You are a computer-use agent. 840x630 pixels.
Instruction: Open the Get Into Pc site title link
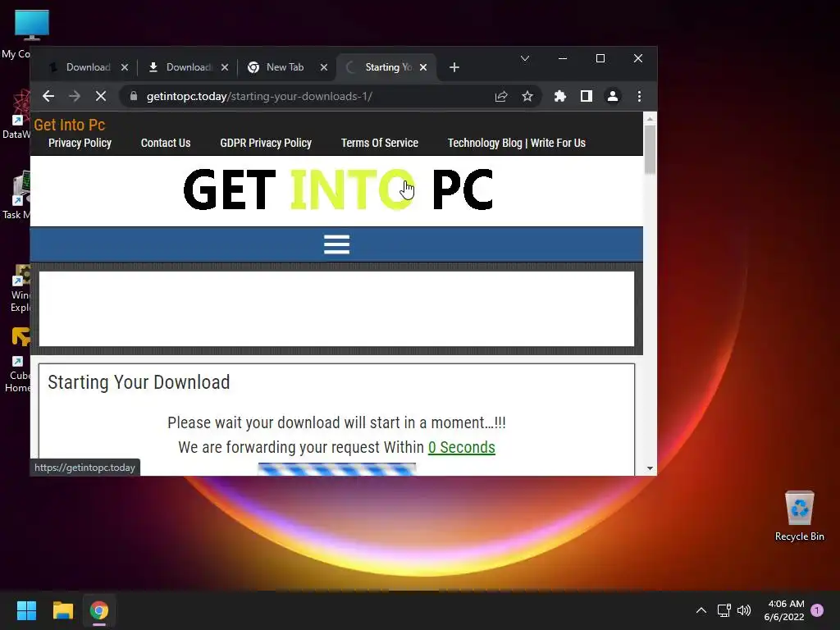tap(70, 125)
